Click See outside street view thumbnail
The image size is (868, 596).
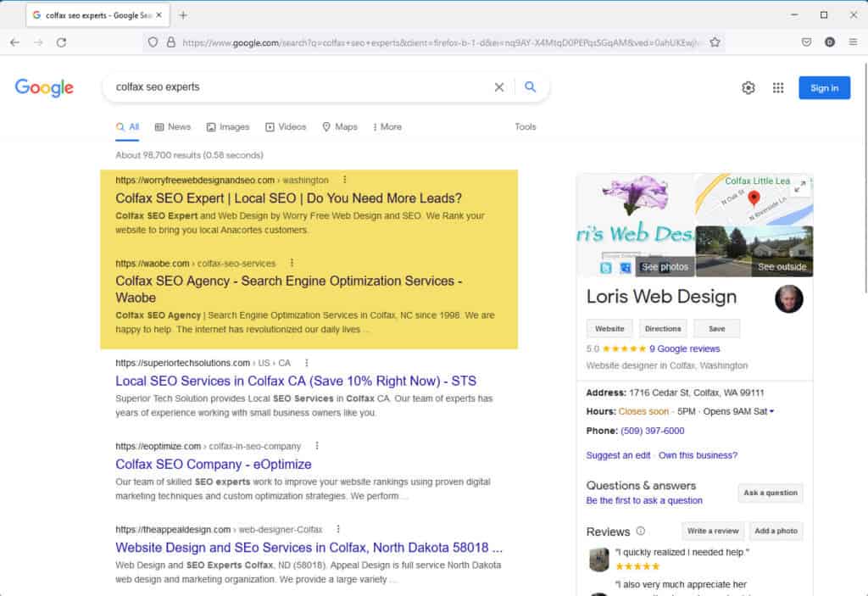[754, 252]
